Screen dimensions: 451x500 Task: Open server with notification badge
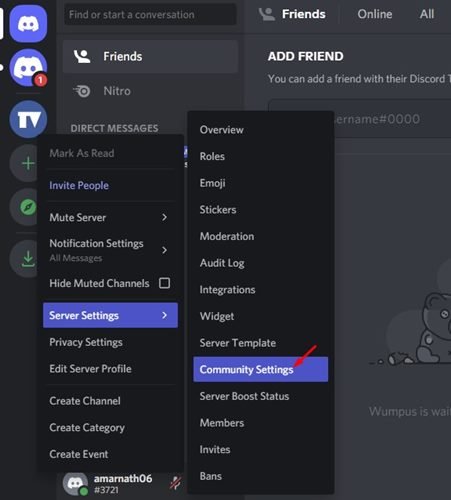coord(28,68)
